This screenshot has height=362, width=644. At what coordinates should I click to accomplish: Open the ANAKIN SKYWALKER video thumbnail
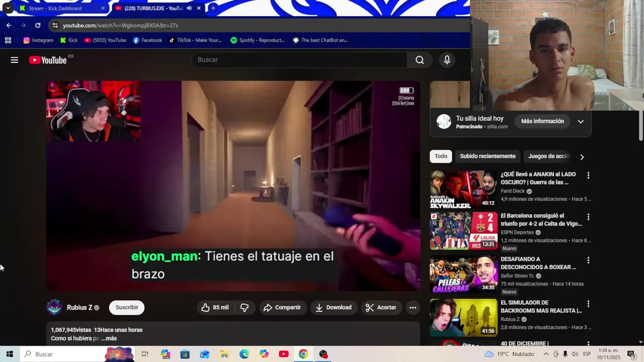(463, 189)
